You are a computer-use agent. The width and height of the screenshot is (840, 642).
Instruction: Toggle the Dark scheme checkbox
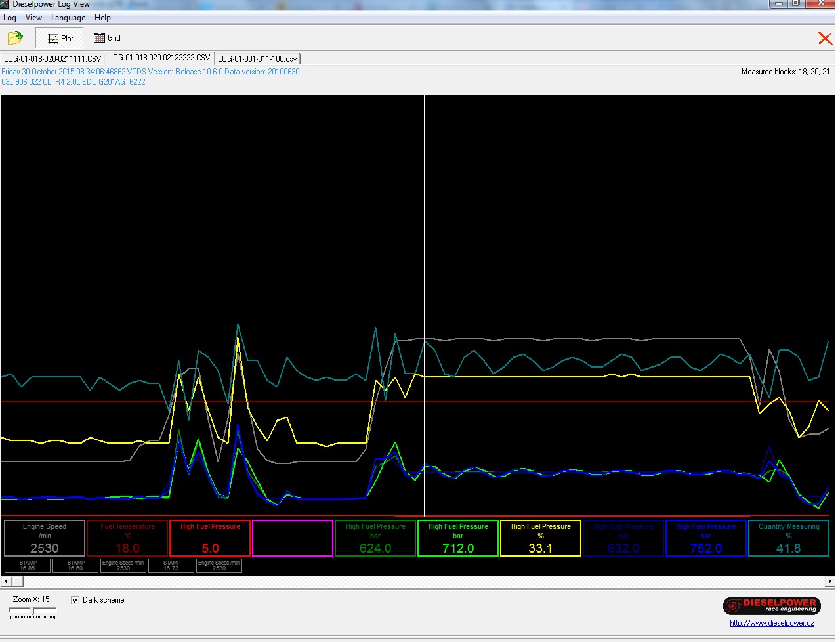[75, 600]
